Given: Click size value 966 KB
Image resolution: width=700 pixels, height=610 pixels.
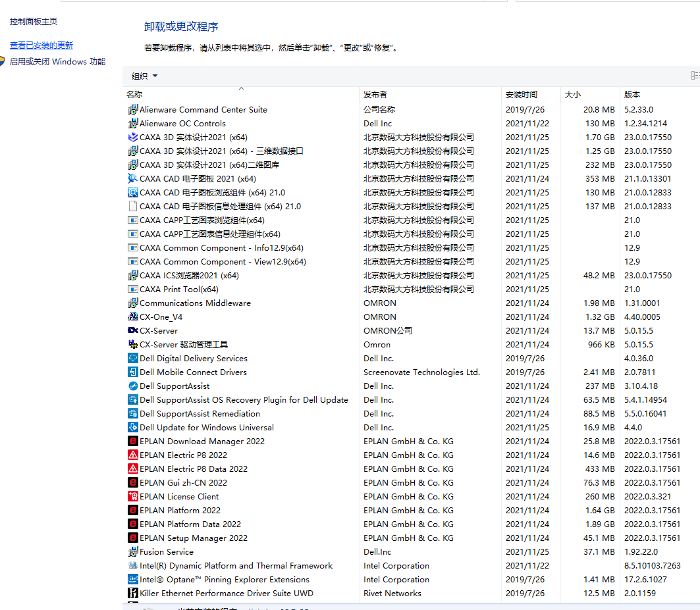Looking at the screenshot, I should click(601, 345).
